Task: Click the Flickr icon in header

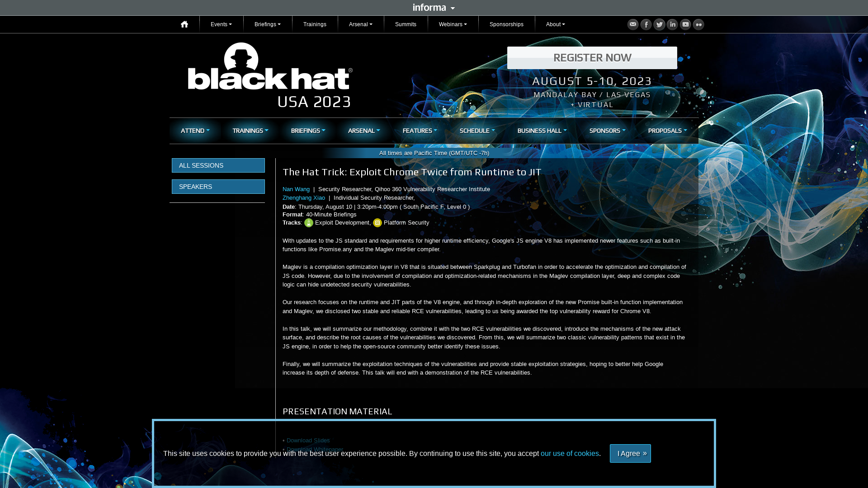Action: (698, 24)
